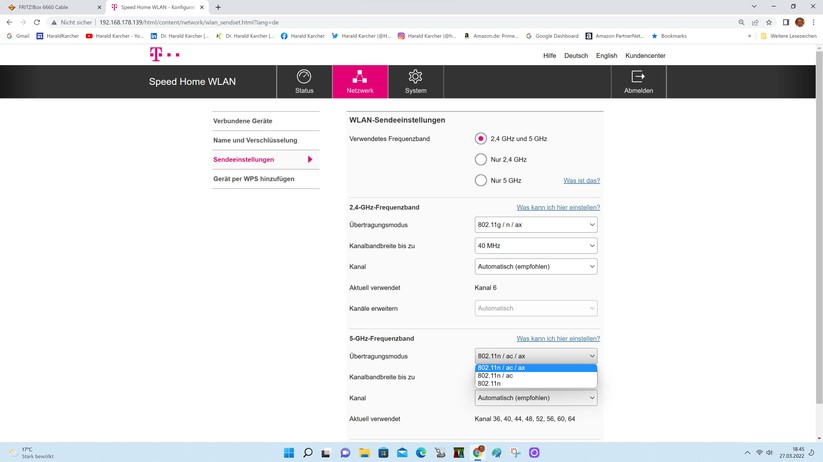Choose 802.11n / ac option in list
The image size is (823, 462).
click(536, 375)
